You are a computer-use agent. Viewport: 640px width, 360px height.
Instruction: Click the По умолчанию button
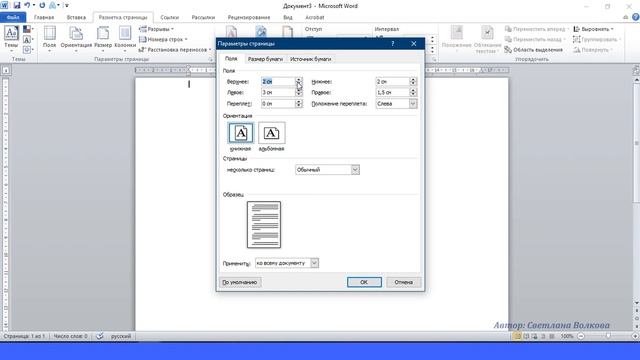240,282
